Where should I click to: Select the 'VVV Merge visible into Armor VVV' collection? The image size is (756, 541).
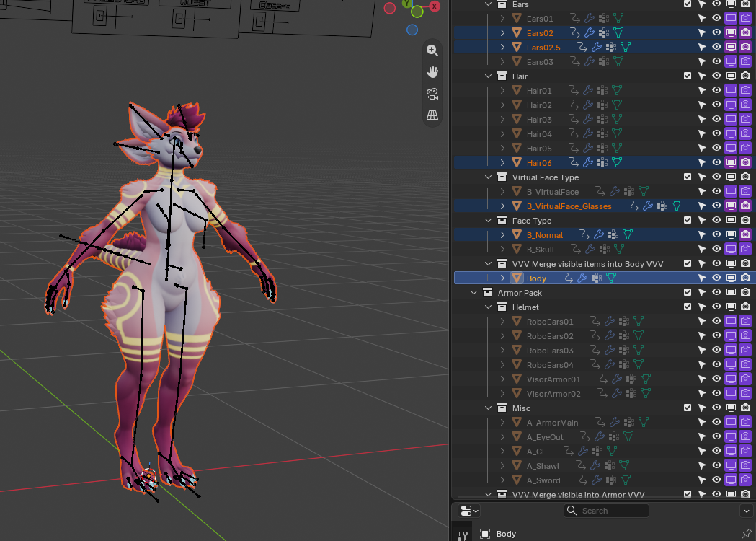click(578, 494)
